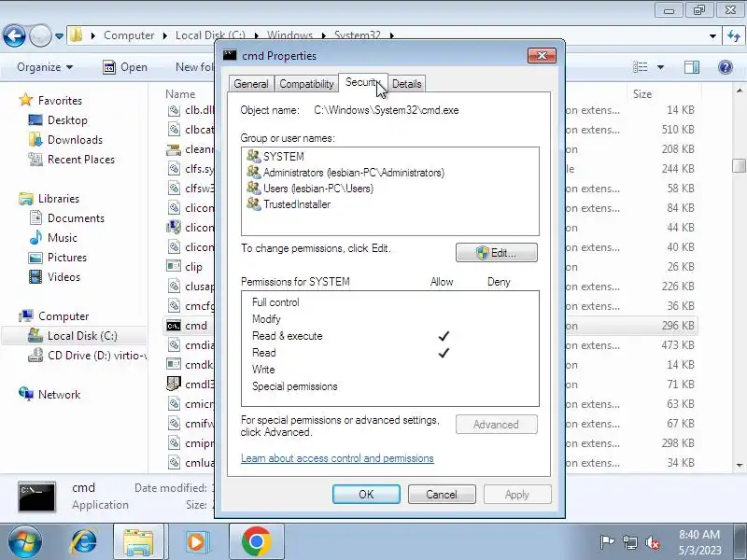The width and height of the screenshot is (747, 560).
Task: Switch to the Details tab
Action: coord(406,84)
